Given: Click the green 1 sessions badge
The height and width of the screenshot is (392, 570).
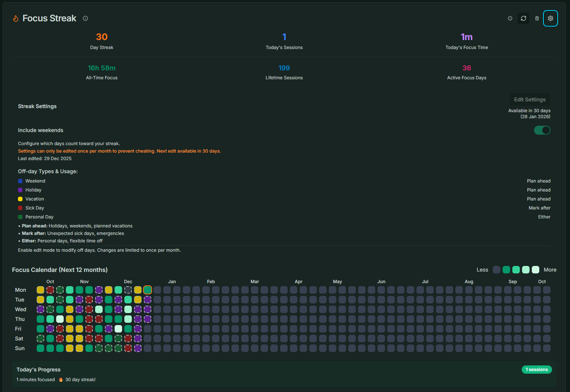Looking at the screenshot, I should [537, 370].
